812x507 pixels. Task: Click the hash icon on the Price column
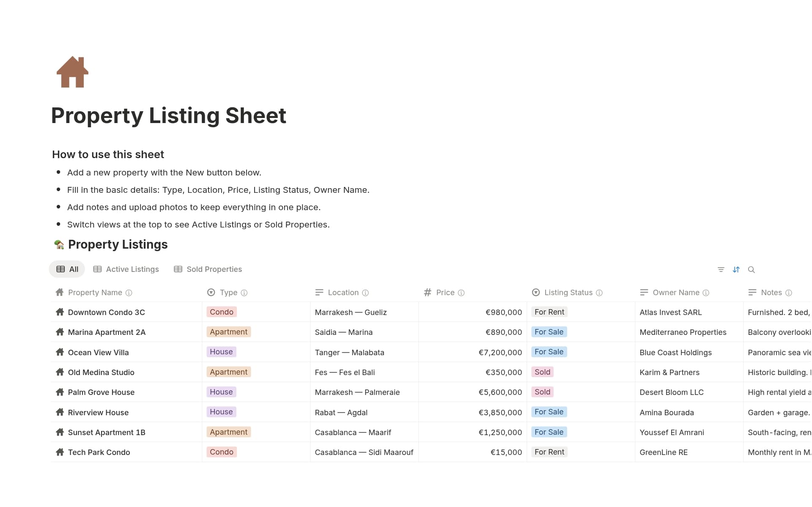[427, 292]
